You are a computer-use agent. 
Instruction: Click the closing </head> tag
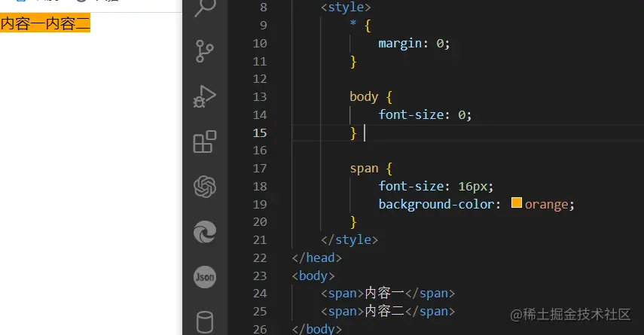316,257
